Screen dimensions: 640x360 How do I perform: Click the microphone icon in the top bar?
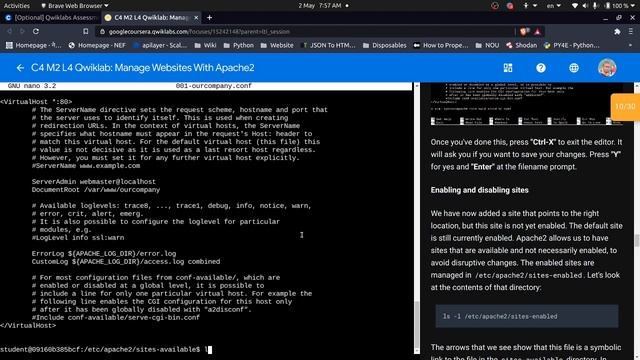coord(595,6)
